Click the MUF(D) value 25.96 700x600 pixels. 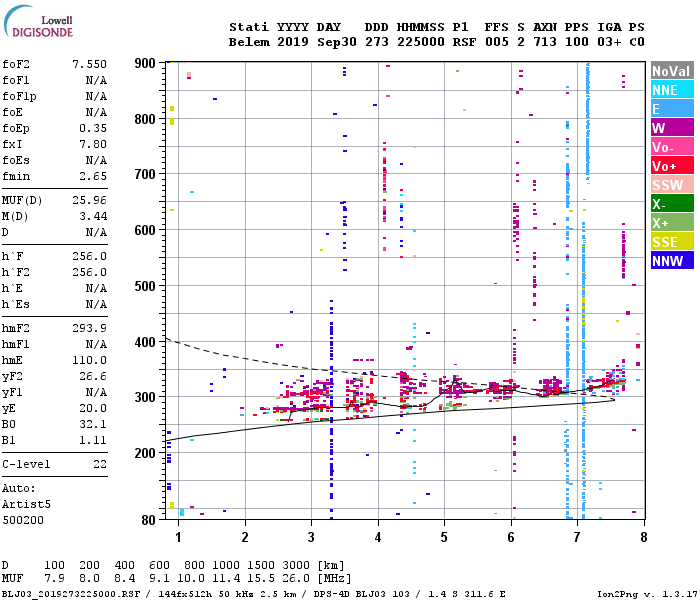tap(90, 200)
